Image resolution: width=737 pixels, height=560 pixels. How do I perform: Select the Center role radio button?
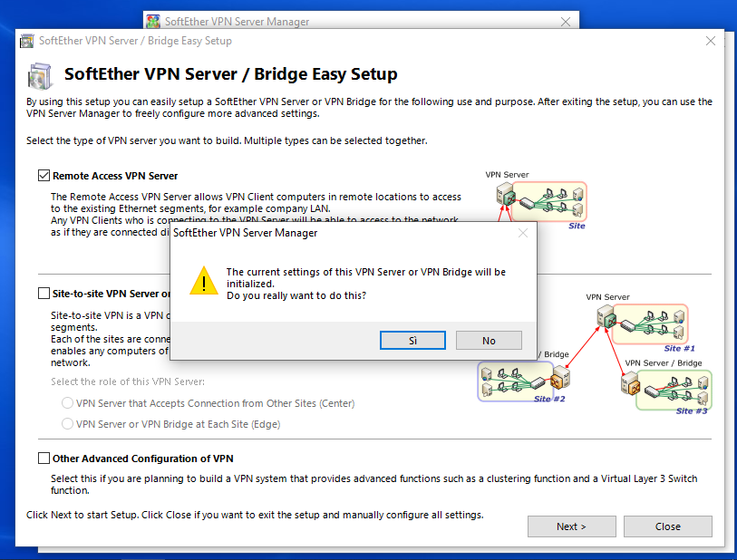(x=67, y=403)
